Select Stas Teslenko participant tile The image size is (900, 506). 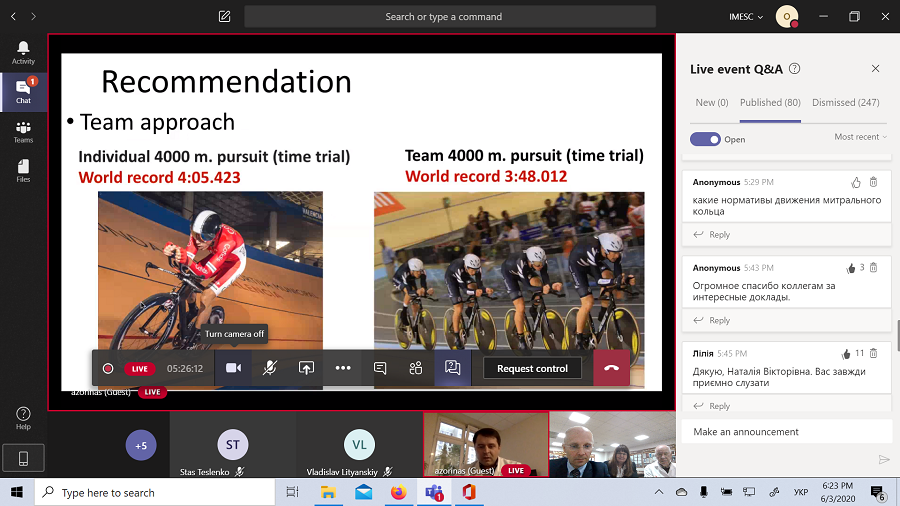click(x=232, y=445)
